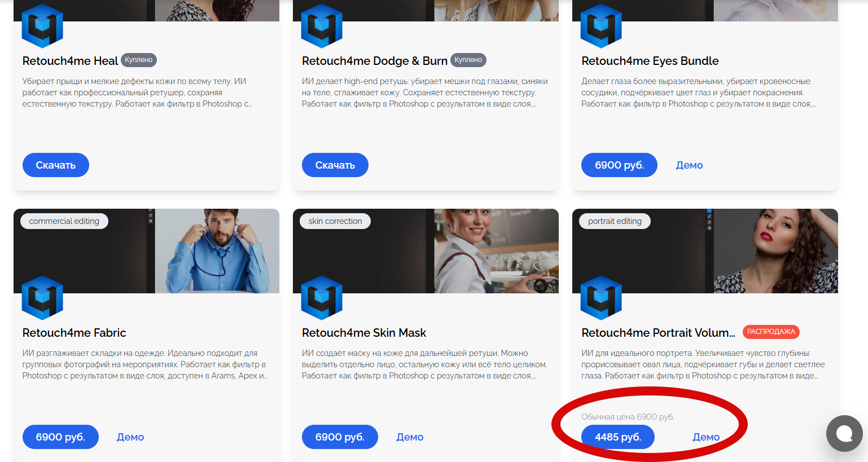Open the Retouch4me Skin Mask title
Viewport: 868px width, 462px height.
click(364, 333)
